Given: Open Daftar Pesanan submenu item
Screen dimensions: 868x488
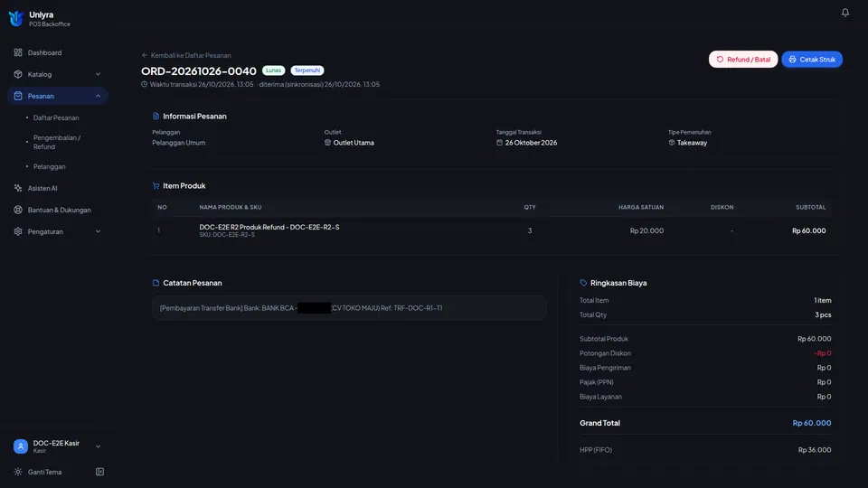Looking at the screenshot, I should click(x=56, y=117).
